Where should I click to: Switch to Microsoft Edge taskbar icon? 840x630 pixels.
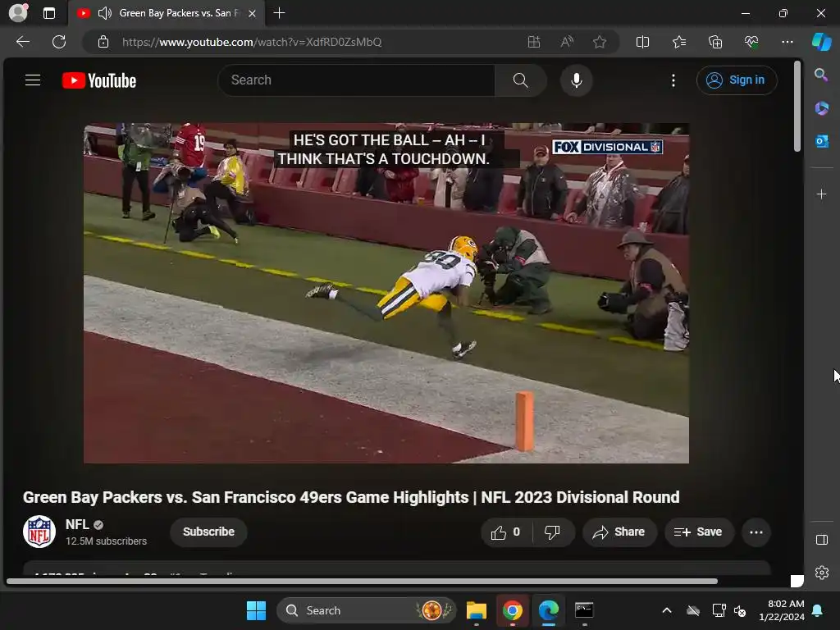point(548,610)
